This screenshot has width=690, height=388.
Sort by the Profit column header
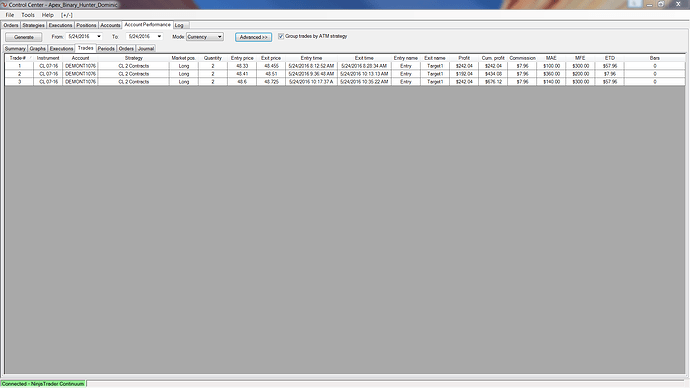pyautogui.click(x=464, y=58)
